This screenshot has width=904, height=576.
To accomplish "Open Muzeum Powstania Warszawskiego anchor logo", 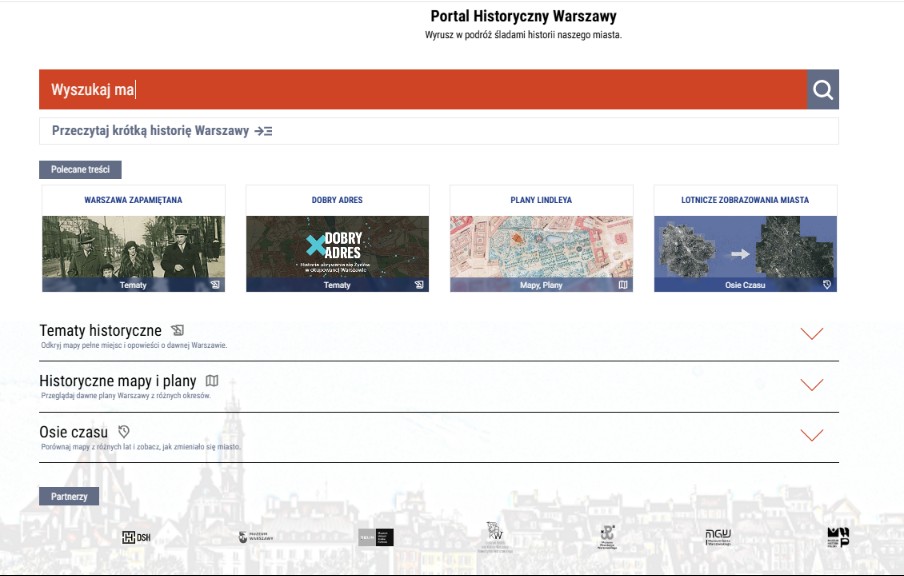I will click(x=608, y=537).
